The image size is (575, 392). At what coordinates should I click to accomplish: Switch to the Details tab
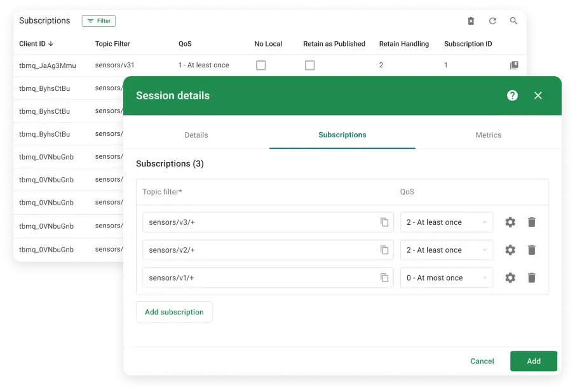click(196, 135)
